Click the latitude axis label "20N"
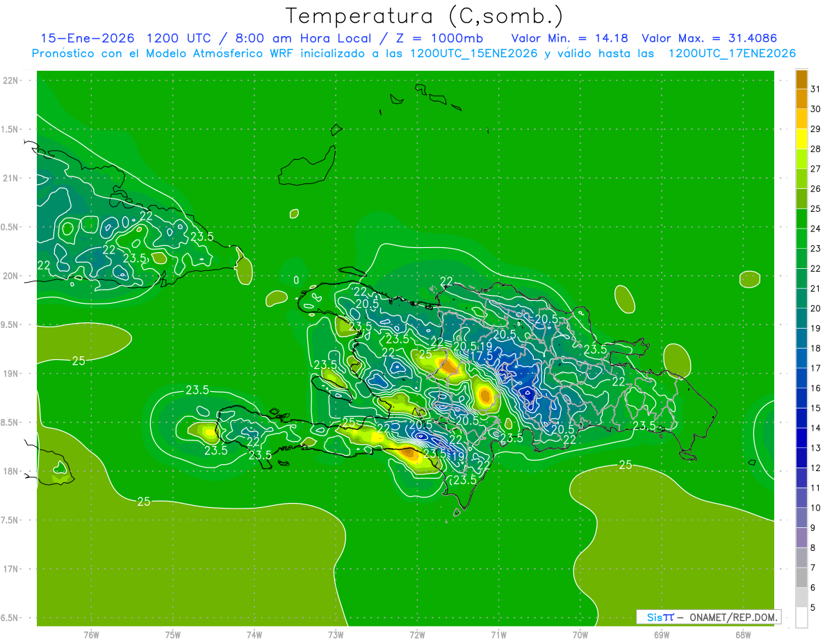This screenshot has width=834, height=644. click(12, 276)
